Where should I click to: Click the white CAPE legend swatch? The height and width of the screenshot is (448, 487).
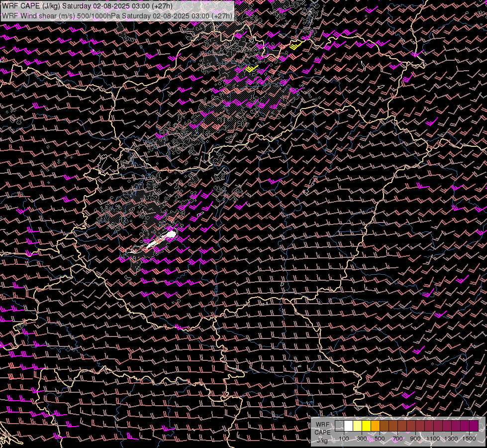349,426
